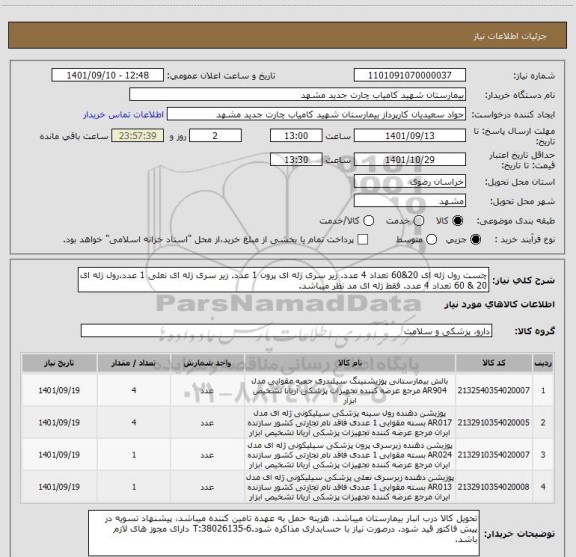This screenshot has height=557, width=576.
Task: Click the need number field 1101091070000037
Action: coord(410,75)
